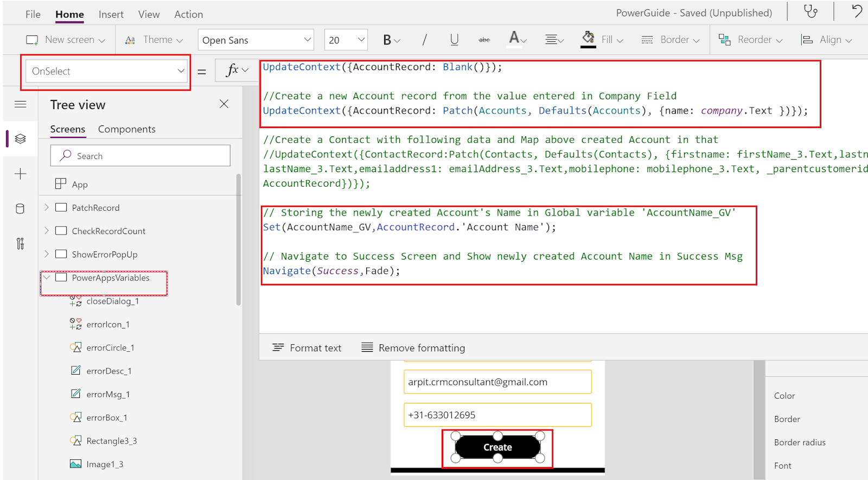Click the App checker stethoscope icon
The width and height of the screenshot is (868, 480).
point(810,11)
